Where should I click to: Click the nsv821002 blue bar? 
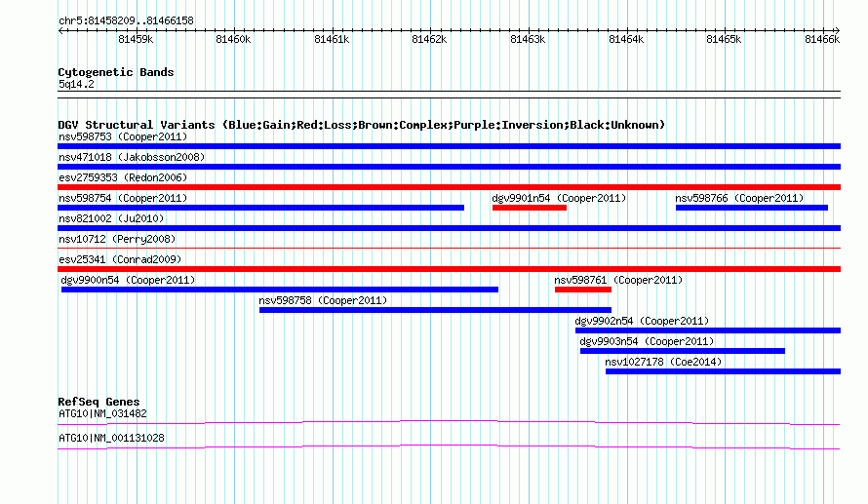(x=449, y=228)
